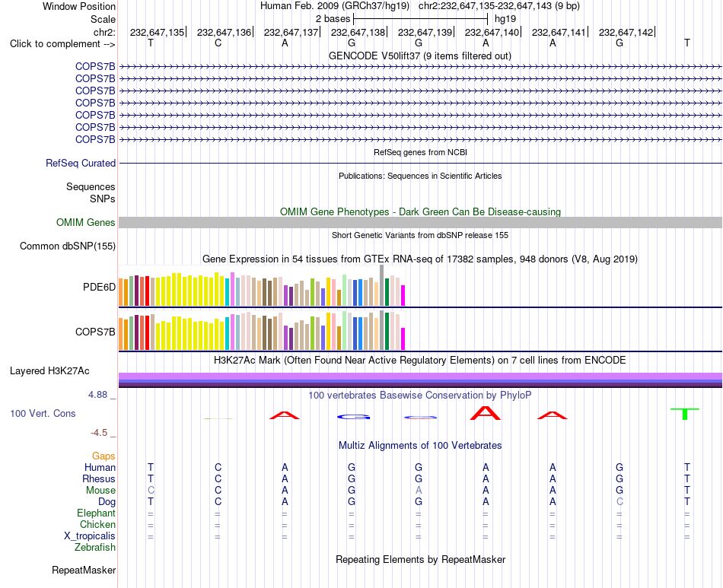Click the 'chr2:' ruler label
The width and height of the screenshot is (723, 588).
[x=104, y=32]
